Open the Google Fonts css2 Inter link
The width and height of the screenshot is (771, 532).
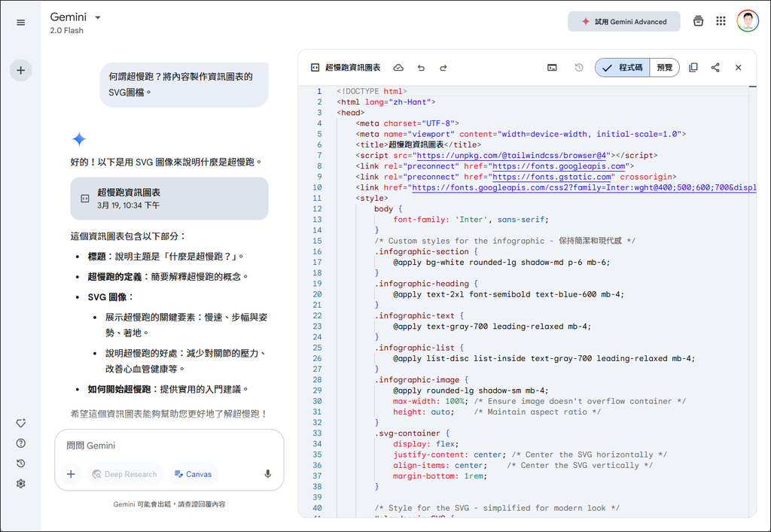click(x=584, y=187)
